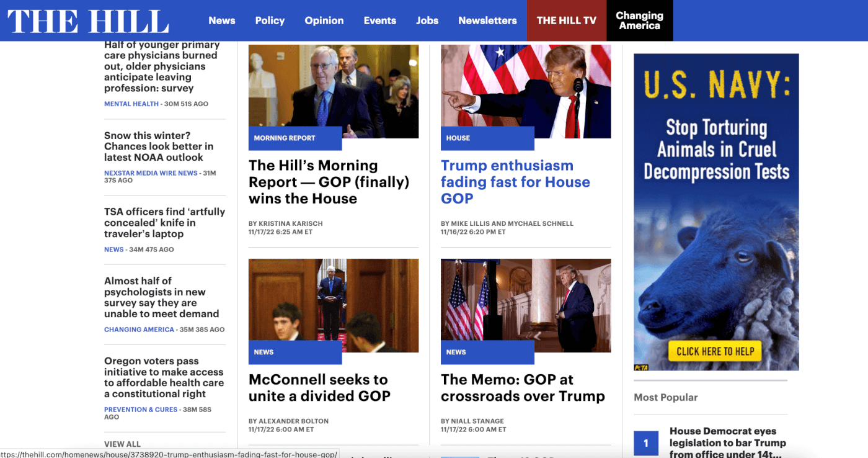This screenshot has height=458, width=868.
Task: Go to The Hill TV section
Action: [x=567, y=20]
